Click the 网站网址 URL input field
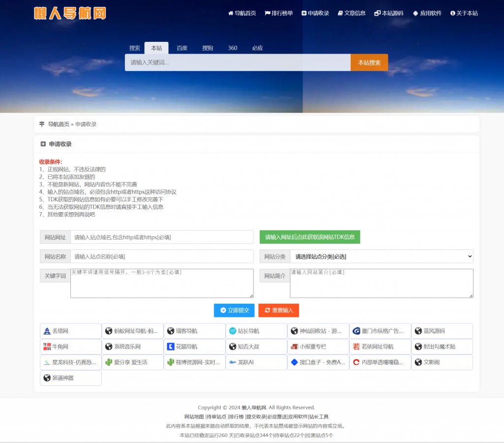The image size is (504, 443). pyautogui.click(x=162, y=237)
